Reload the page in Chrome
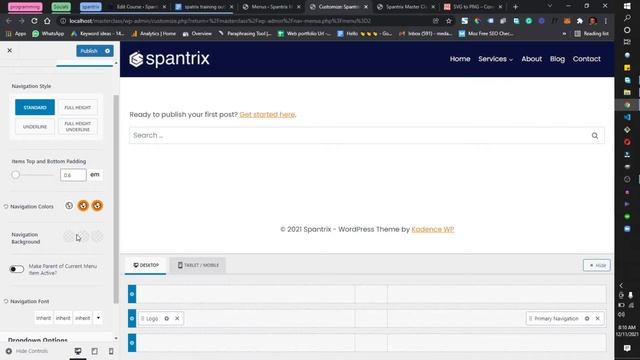 click(34, 21)
